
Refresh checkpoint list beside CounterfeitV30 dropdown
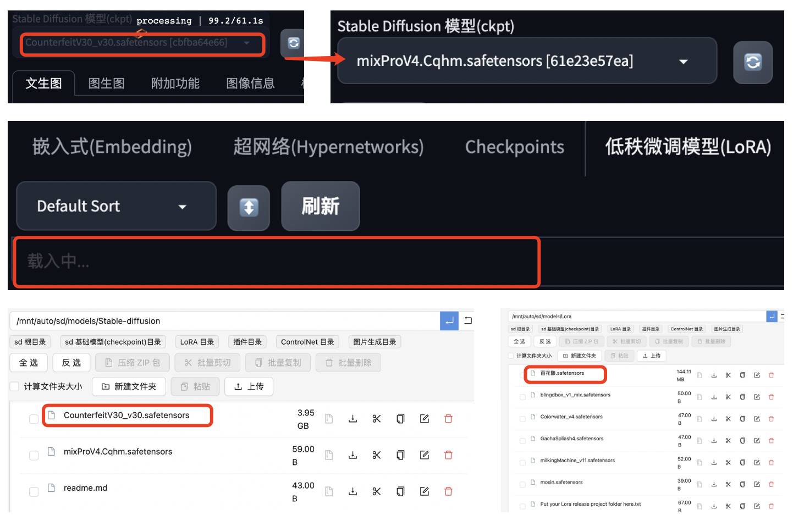click(294, 43)
